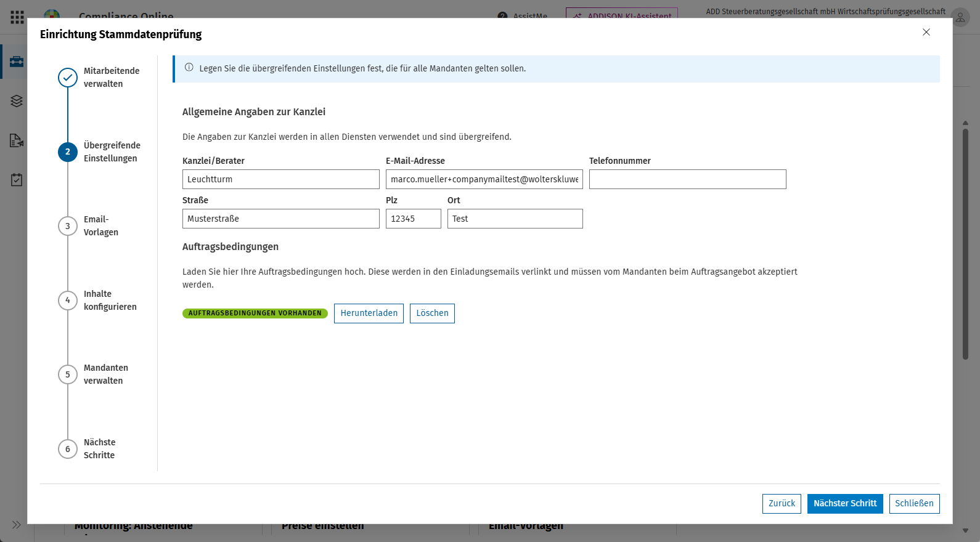
Task: Jump to step 6 Nächste Schritte
Action: click(87, 449)
